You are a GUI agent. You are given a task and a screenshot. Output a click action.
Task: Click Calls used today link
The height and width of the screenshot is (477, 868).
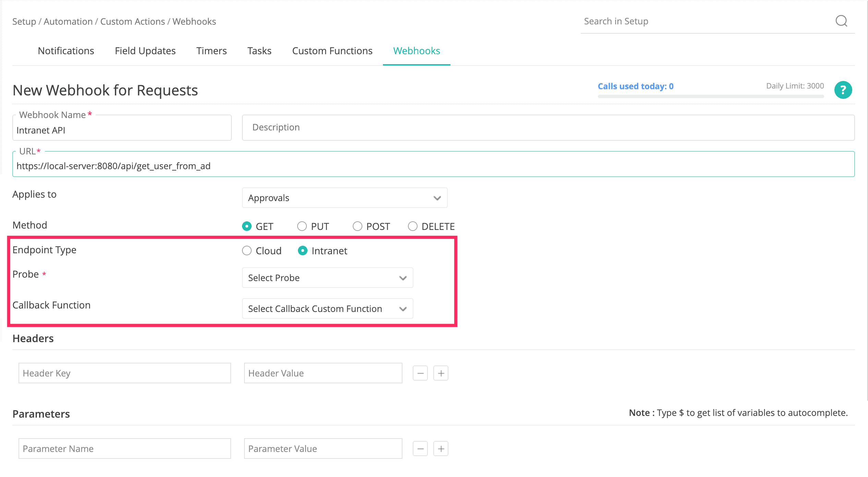[635, 86]
